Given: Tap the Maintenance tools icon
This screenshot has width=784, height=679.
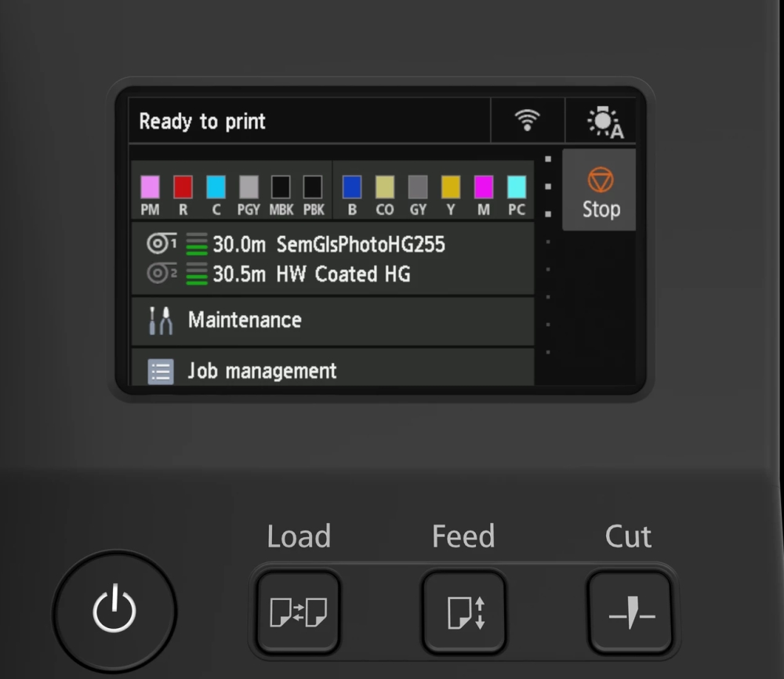Looking at the screenshot, I should 160,321.
